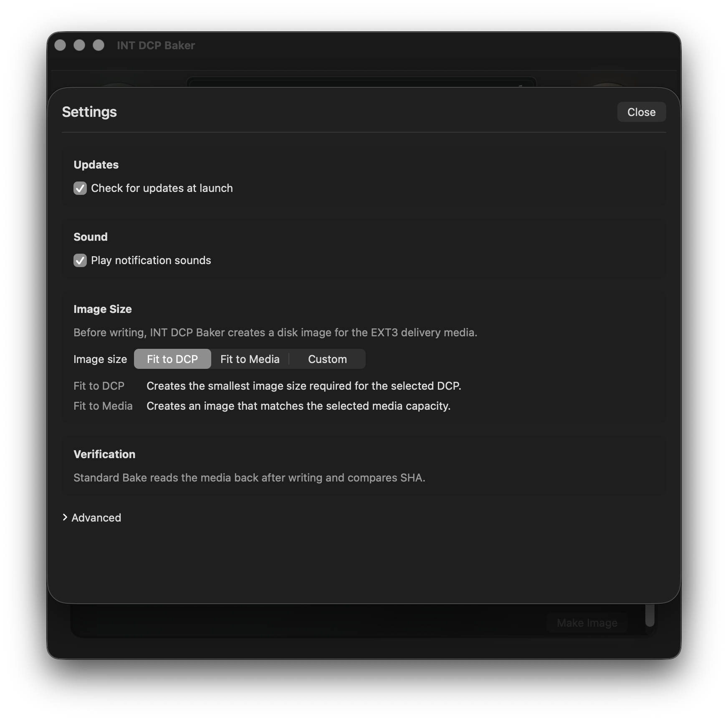The height and width of the screenshot is (721, 728).
Task: Expand the Advanced section chevron
Action: point(65,517)
